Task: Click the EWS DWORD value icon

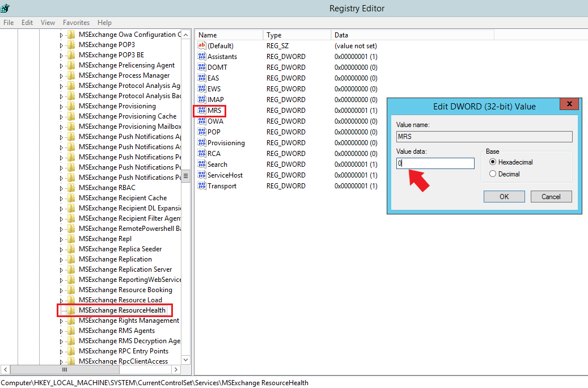Action: [202, 89]
